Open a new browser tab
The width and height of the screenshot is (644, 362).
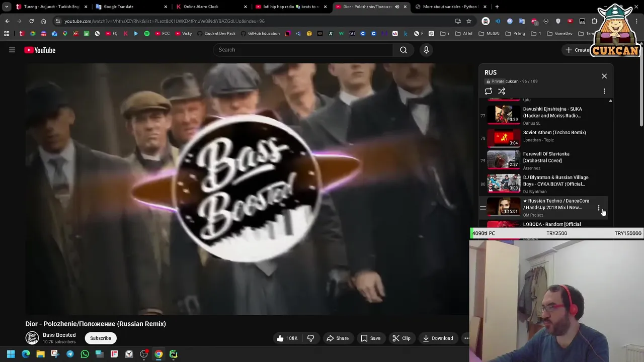(497, 7)
